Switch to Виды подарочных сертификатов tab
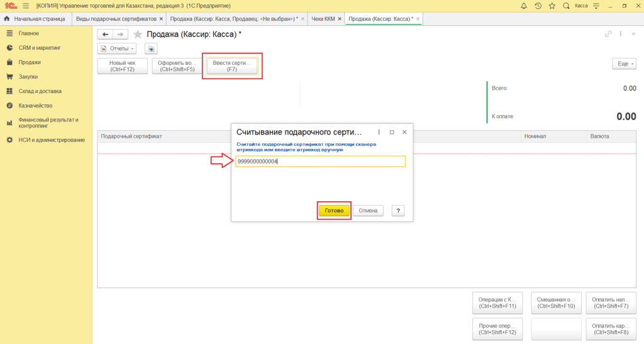 pos(116,19)
